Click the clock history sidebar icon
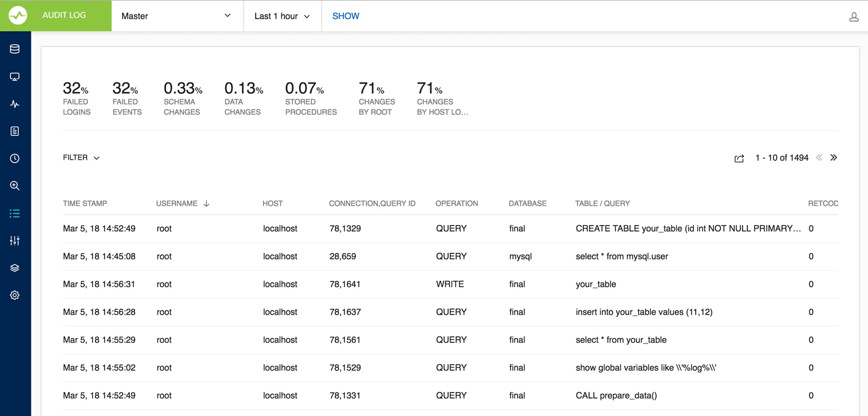This screenshot has width=868, height=416. coord(15,158)
